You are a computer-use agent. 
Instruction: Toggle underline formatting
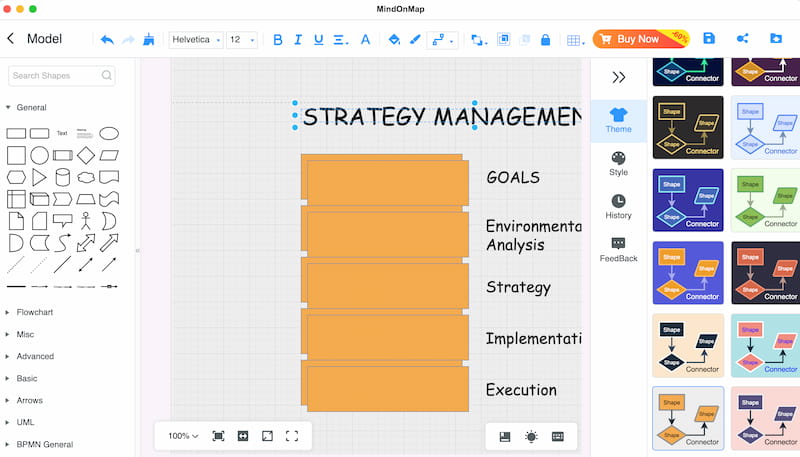[318, 39]
